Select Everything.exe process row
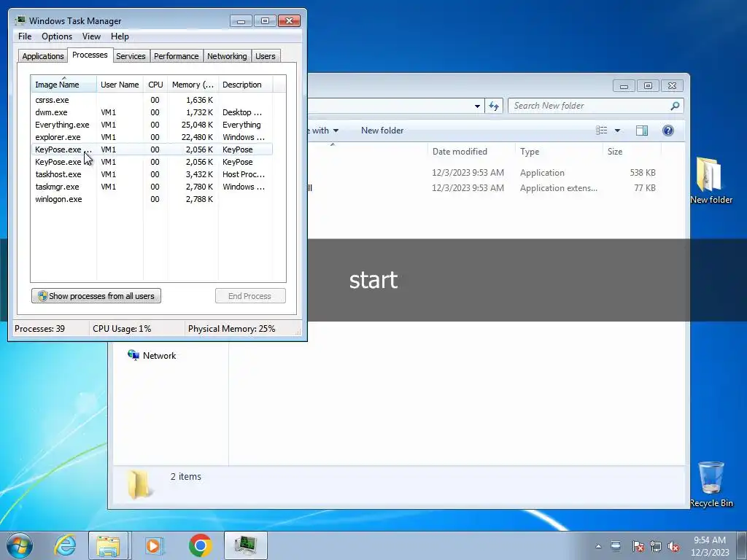 [152, 125]
